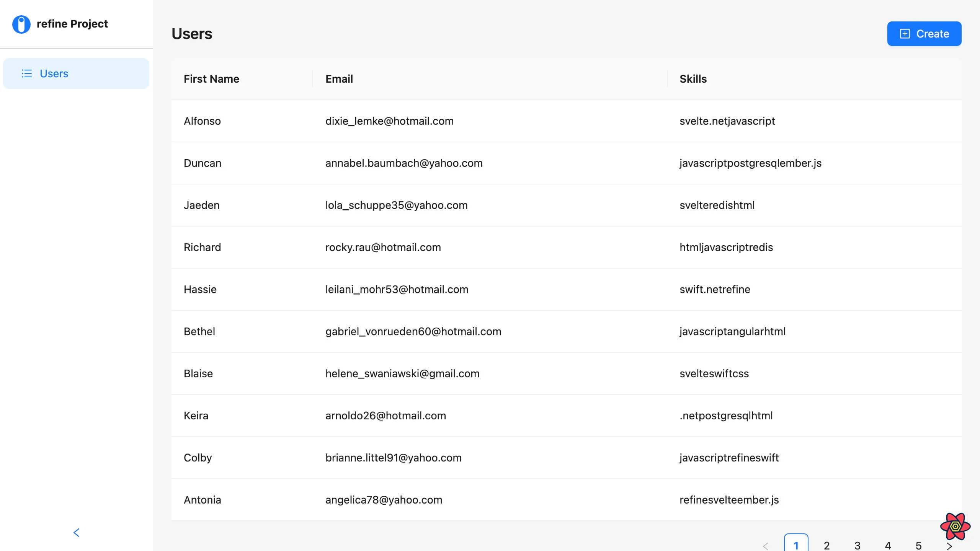This screenshot has height=551, width=980.
Task: Jump to page 3
Action: click(x=857, y=545)
